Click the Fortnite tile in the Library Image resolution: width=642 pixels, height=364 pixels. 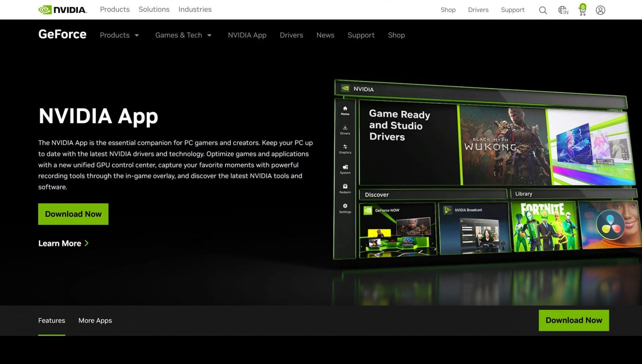(x=544, y=227)
